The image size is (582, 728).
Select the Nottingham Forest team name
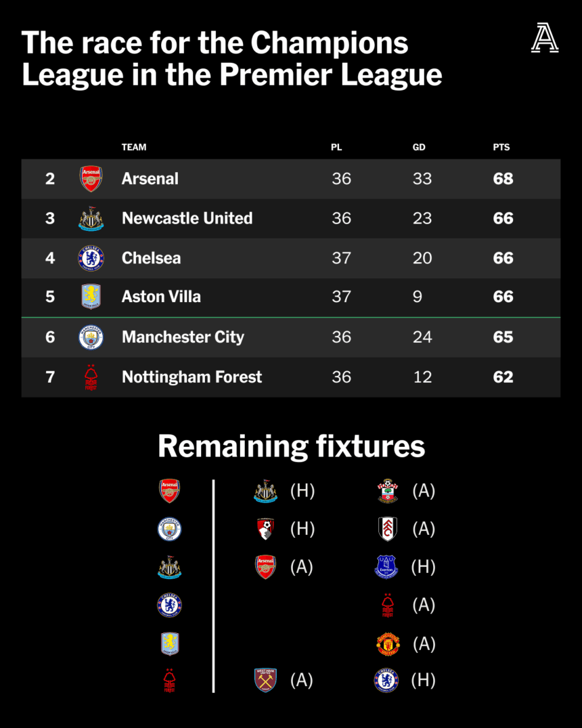[x=192, y=377]
